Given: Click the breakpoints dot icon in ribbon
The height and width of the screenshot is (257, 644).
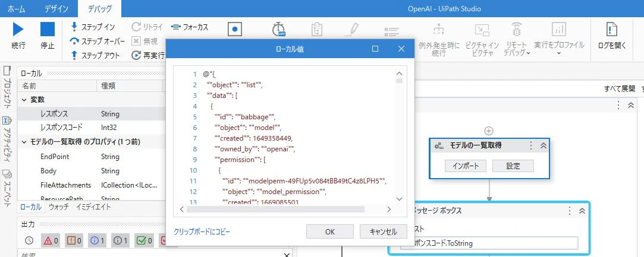Looking at the screenshot, I should [x=234, y=30].
